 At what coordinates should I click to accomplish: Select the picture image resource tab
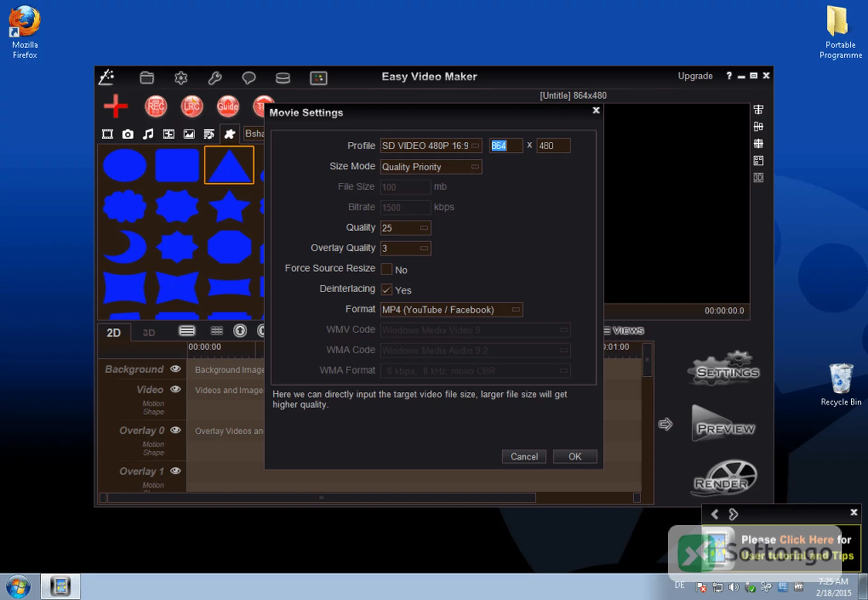point(189,134)
